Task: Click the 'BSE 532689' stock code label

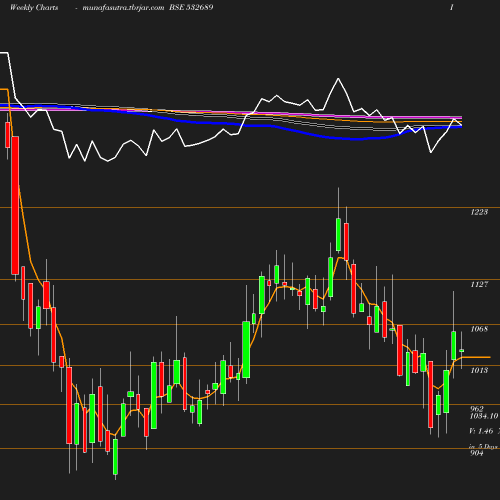Action: [x=191, y=7]
